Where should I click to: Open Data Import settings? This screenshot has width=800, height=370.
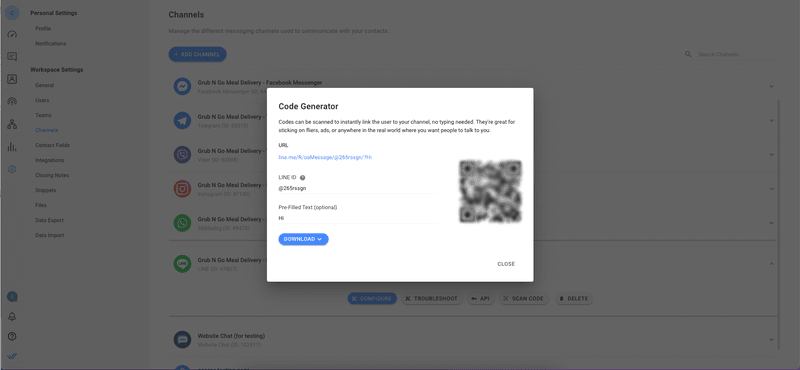click(49, 235)
